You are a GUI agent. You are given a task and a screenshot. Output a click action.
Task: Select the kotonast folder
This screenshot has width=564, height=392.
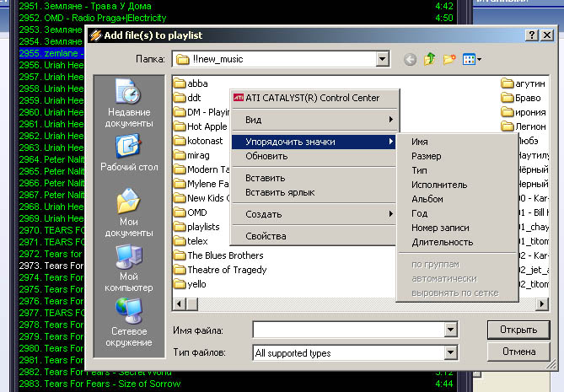point(198,141)
